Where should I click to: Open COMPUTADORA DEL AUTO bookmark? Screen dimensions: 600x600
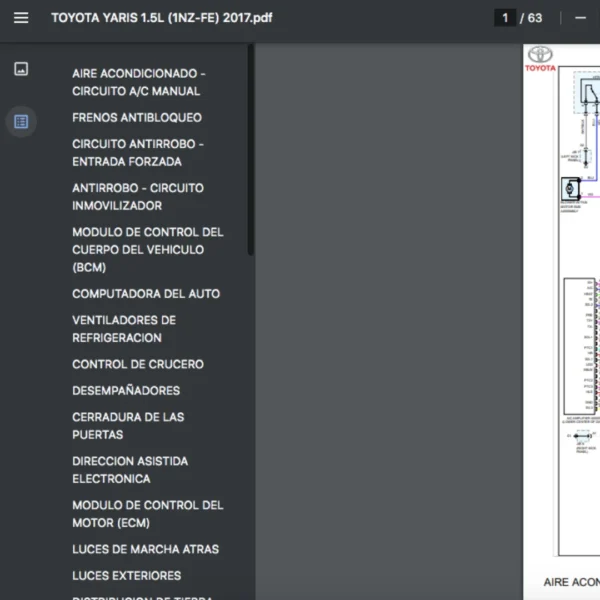pos(146,294)
